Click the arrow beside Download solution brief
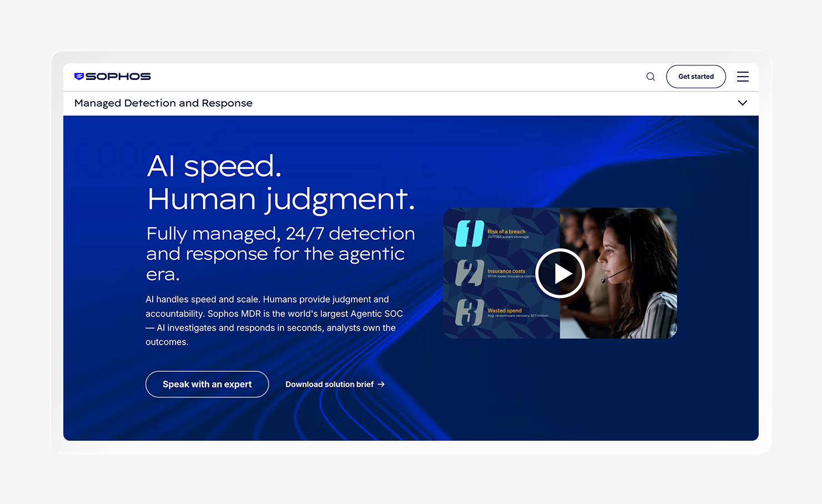The height and width of the screenshot is (504, 822). [x=381, y=384]
